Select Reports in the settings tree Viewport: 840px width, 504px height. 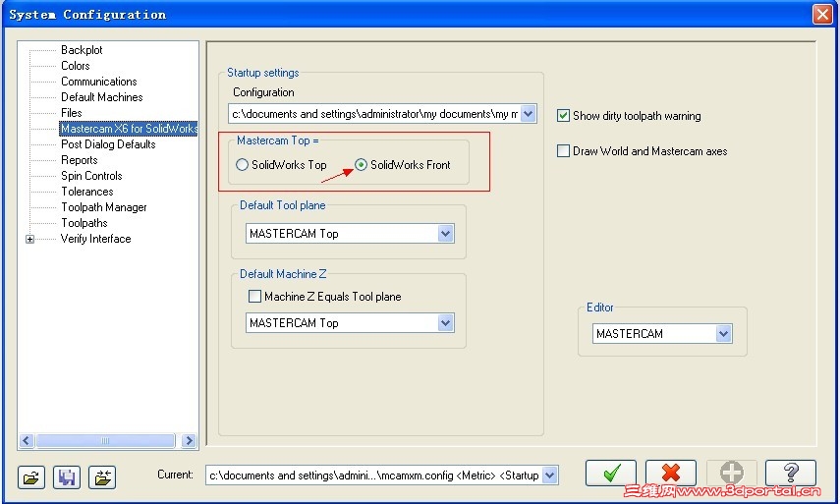pyautogui.click(x=80, y=160)
